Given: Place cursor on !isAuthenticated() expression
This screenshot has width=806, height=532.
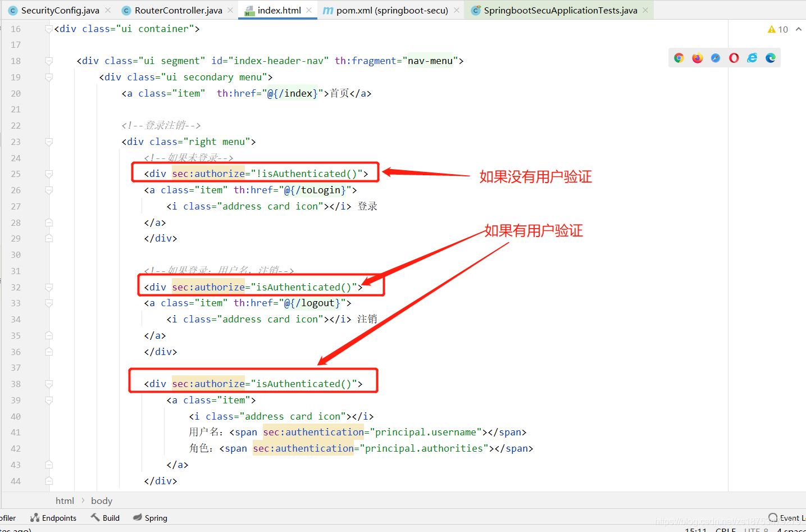Looking at the screenshot, I should pos(307,174).
